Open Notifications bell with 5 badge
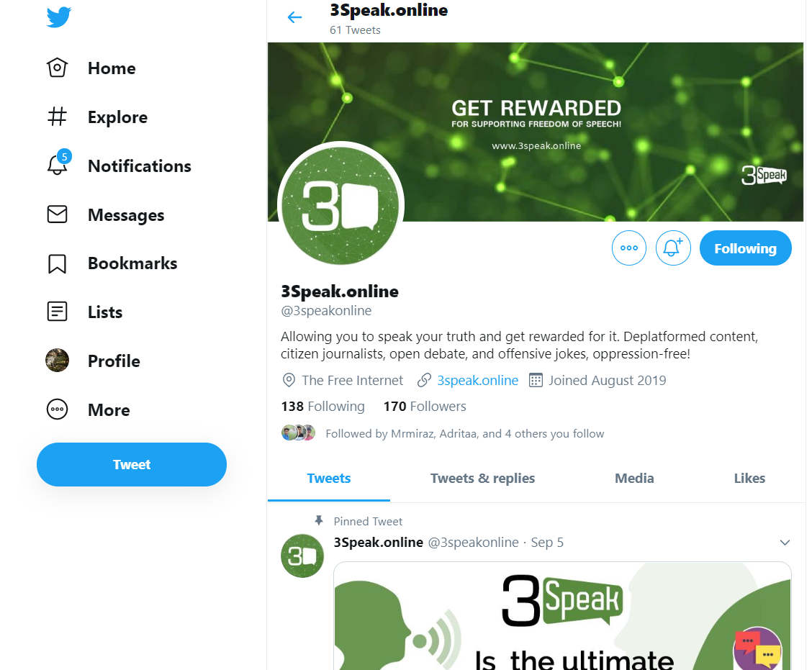Screen dimensions: 812x670 (x=58, y=163)
